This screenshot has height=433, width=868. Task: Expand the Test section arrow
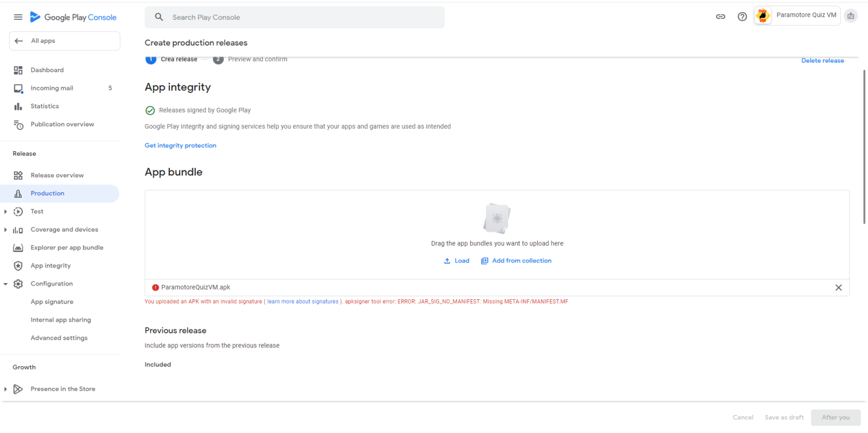pos(6,211)
